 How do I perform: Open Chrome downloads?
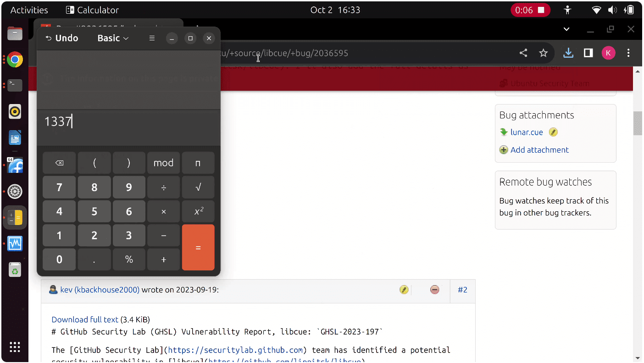(568, 53)
